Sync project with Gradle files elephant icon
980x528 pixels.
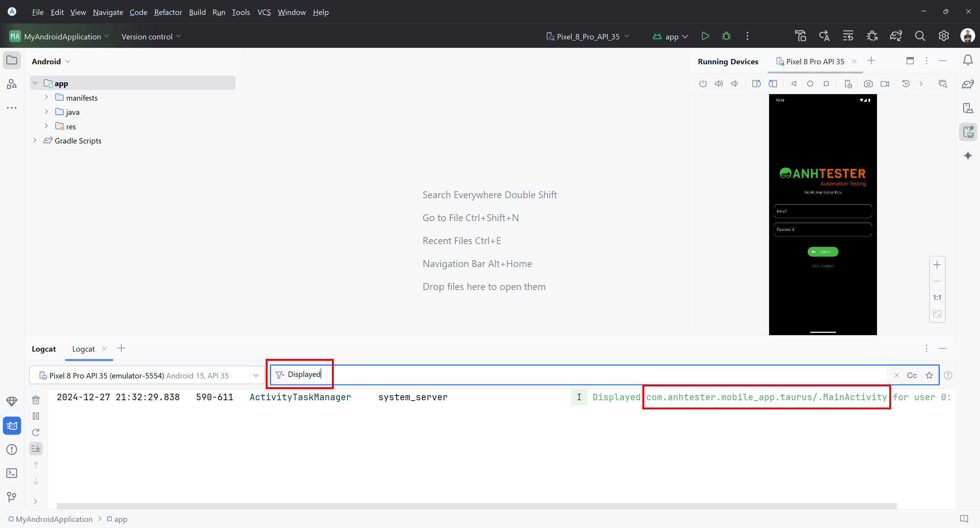[x=896, y=36]
